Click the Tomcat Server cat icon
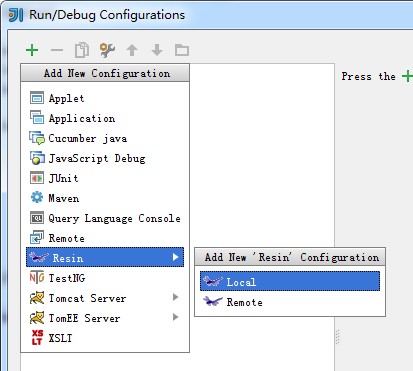The height and width of the screenshot is (371, 413). point(37,298)
